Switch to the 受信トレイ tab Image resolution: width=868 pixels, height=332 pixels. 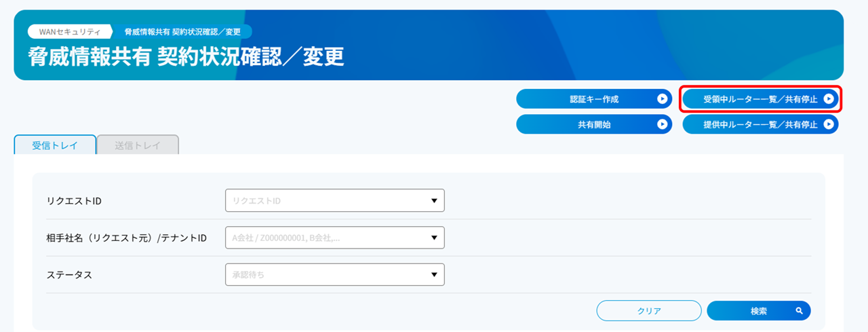pyautogui.click(x=55, y=145)
